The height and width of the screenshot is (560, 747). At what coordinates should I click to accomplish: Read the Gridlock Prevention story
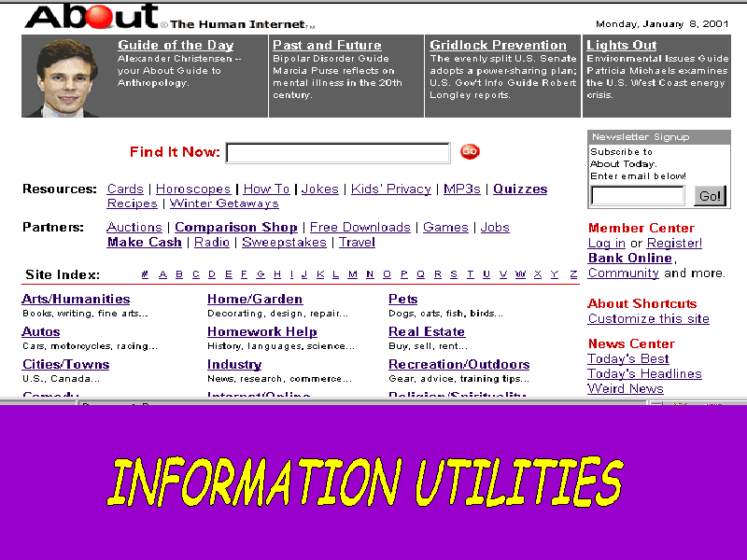498,45
